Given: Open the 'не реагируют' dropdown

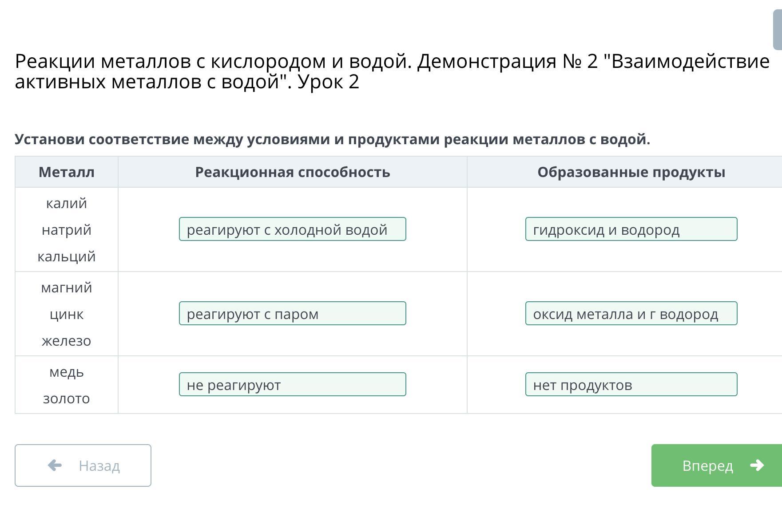Looking at the screenshot, I should coord(293,384).
